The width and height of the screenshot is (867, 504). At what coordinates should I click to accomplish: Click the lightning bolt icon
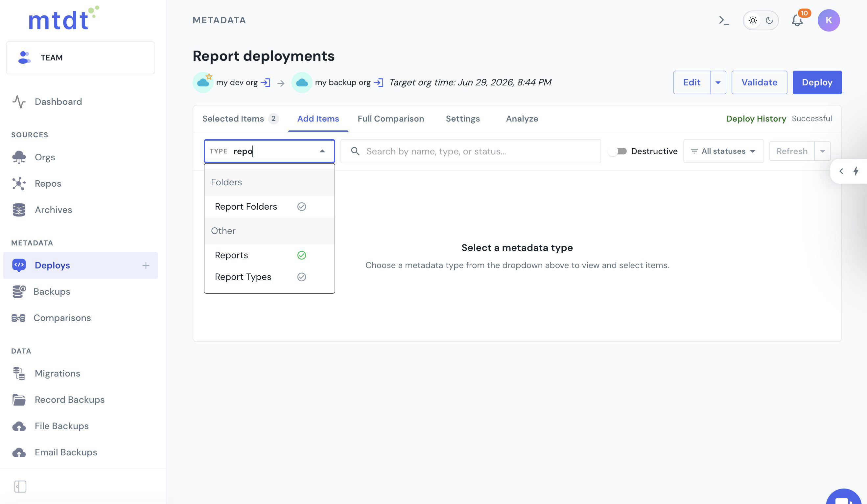click(855, 171)
